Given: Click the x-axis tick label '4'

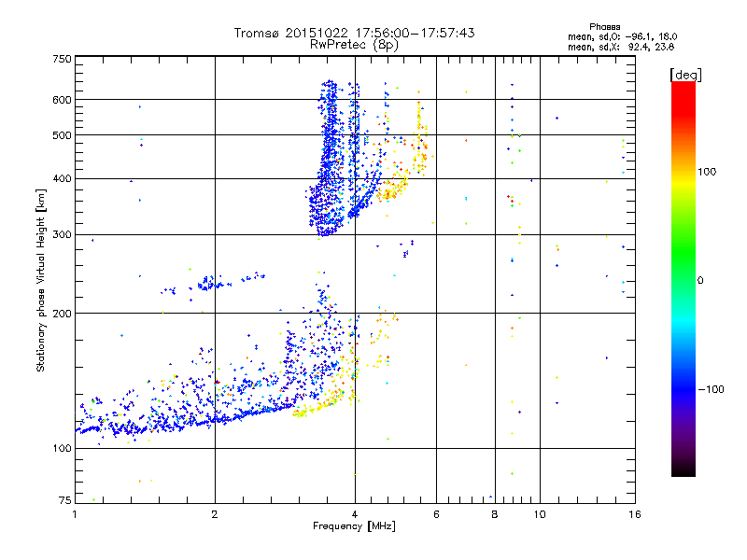Looking at the screenshot, I should 355,514.
